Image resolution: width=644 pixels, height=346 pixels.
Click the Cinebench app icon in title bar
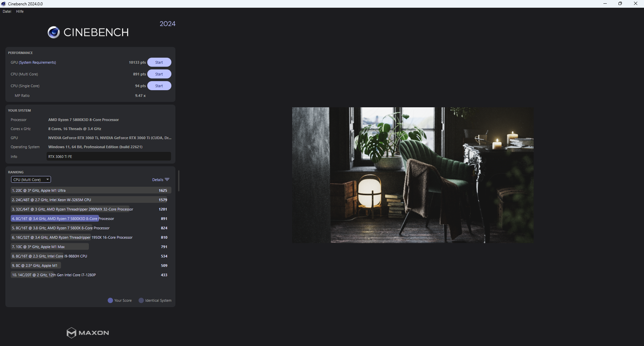click(x=4, y=4)
